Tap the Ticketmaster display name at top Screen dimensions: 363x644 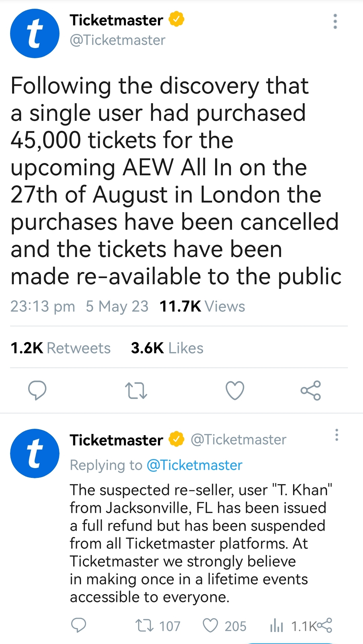116,20
